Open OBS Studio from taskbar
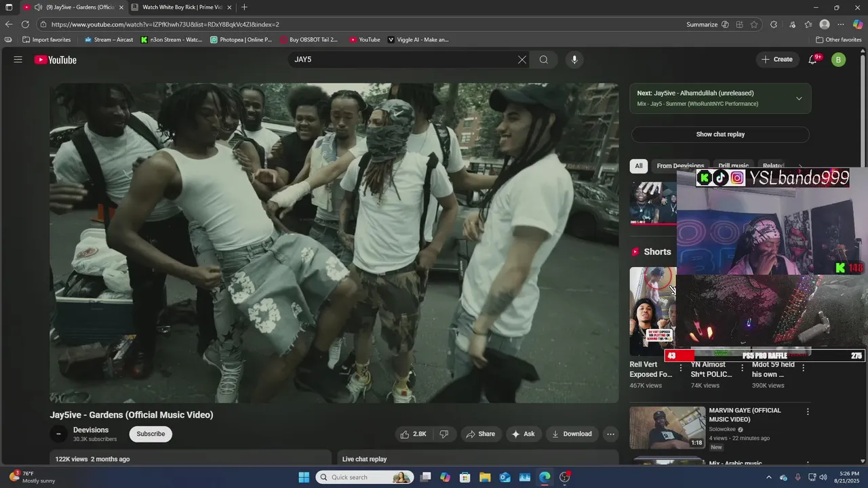This screenshot has width=868, height=488. tap(565, 477)
